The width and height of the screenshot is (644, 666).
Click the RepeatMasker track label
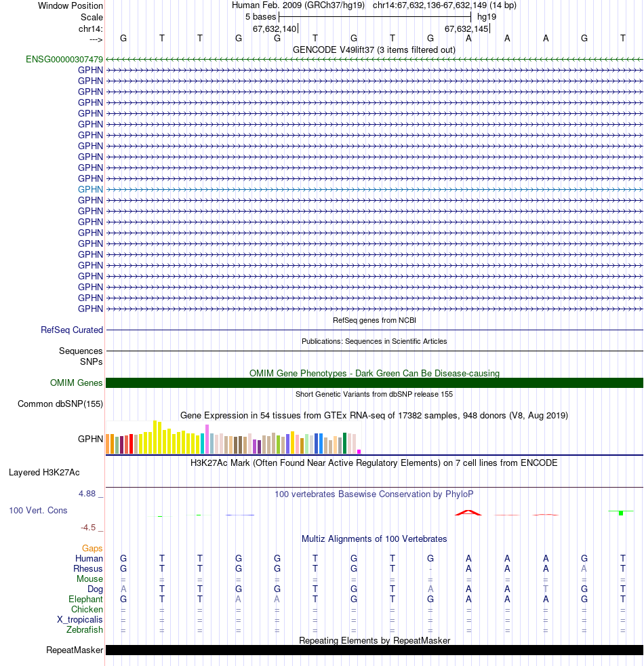click(75, 650)
